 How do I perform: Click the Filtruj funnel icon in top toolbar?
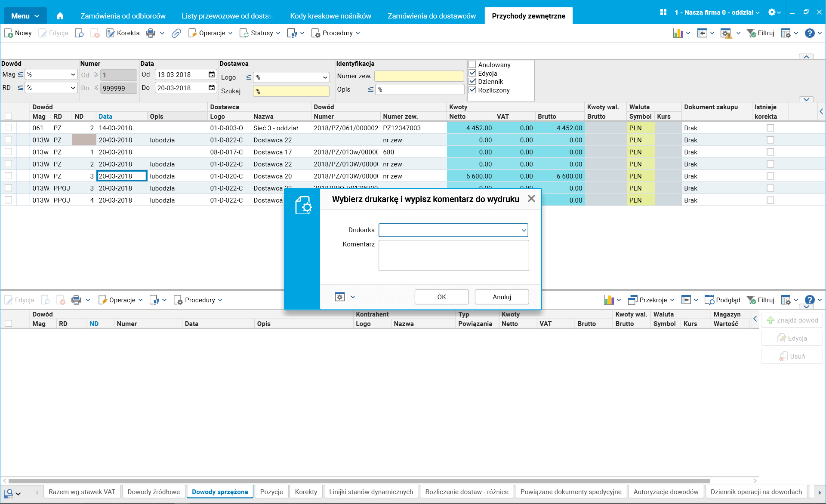point(752,33)
